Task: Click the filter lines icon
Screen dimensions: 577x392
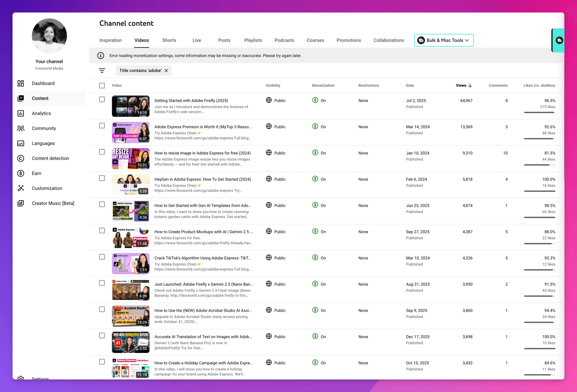Action: (102, 71)
